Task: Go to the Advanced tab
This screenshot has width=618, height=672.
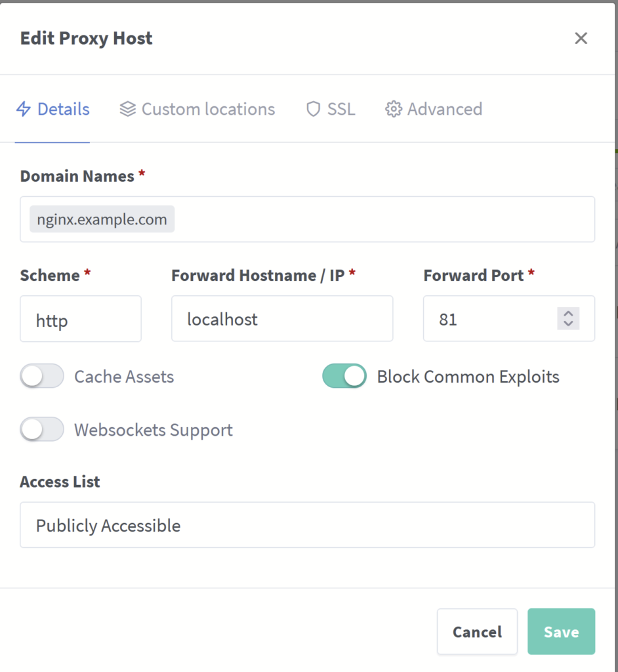Action: 444,109
